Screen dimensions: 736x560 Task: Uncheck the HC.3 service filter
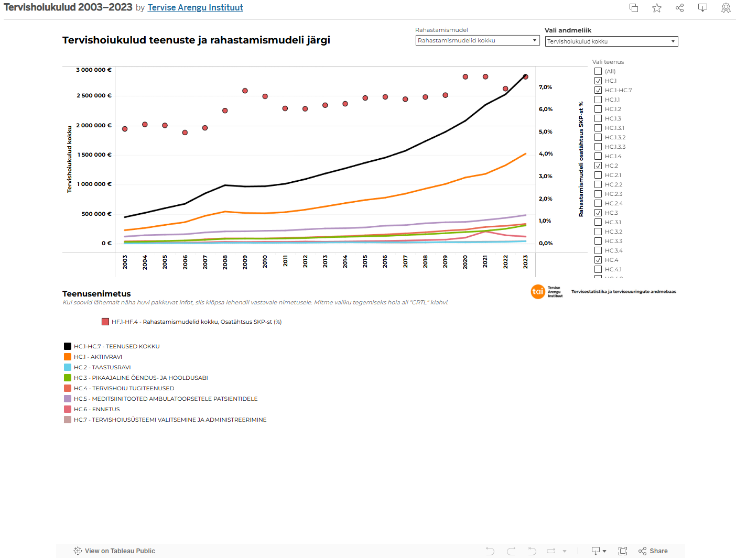598,212
